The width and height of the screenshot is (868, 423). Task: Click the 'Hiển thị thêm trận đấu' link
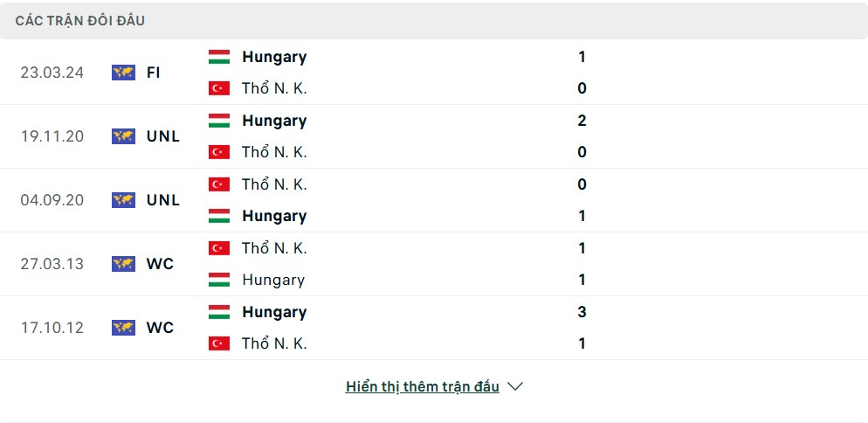point(423,386)
